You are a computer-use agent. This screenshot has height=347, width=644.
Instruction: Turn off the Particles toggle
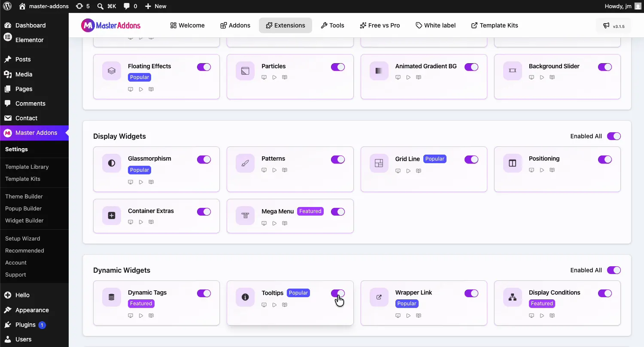pos(338,67)
